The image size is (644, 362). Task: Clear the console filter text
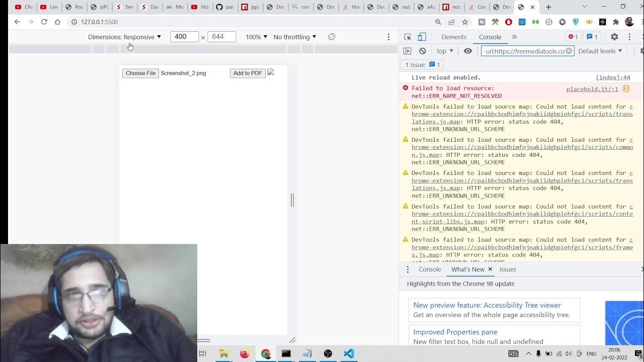569,51
